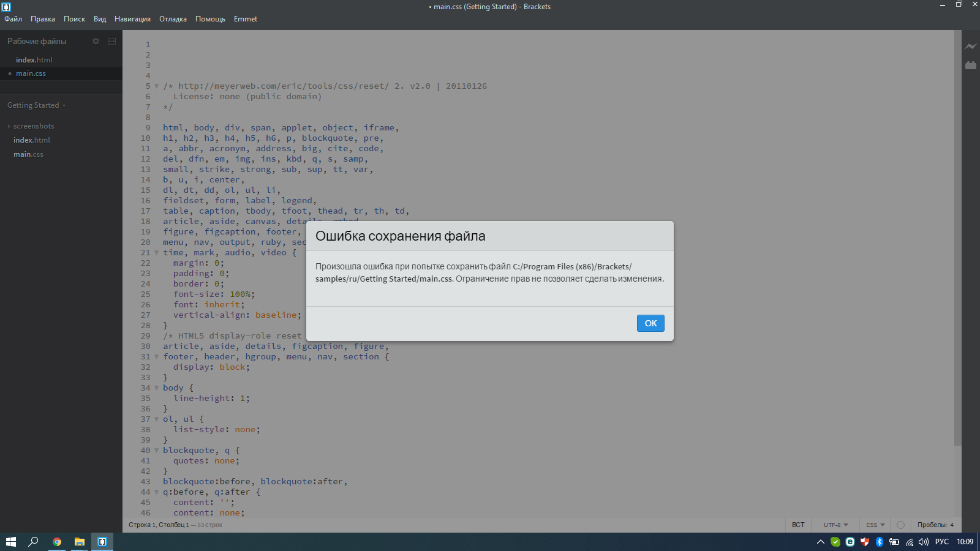
Task: Fold the q:before rule at line 44
Action: tap(156, 492)
